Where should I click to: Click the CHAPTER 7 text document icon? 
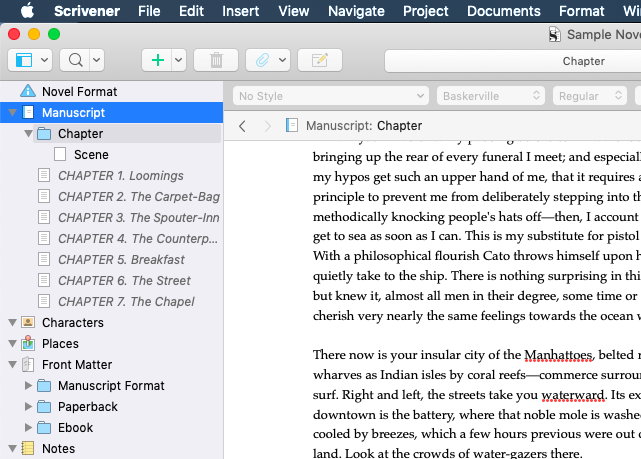[44, 301]
